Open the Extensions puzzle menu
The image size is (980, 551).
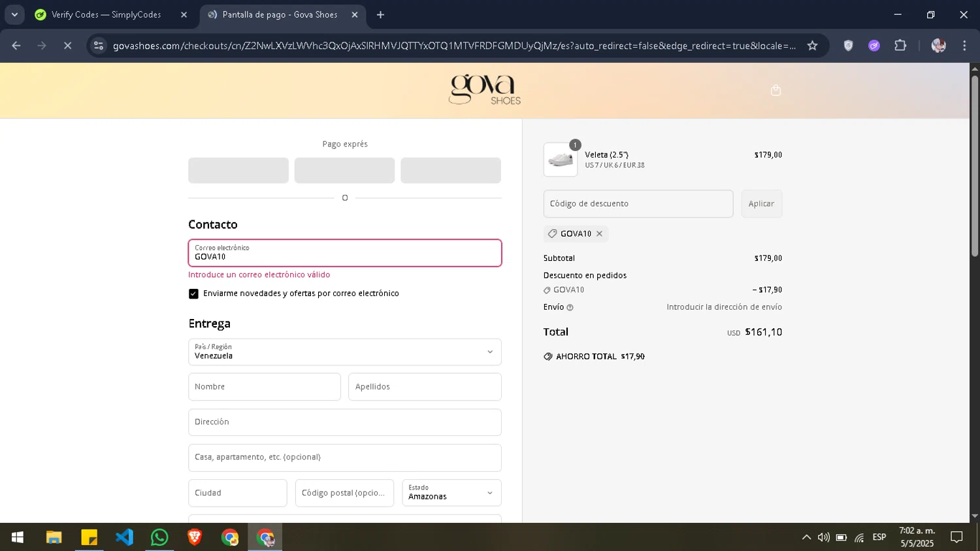pos(900,46)
